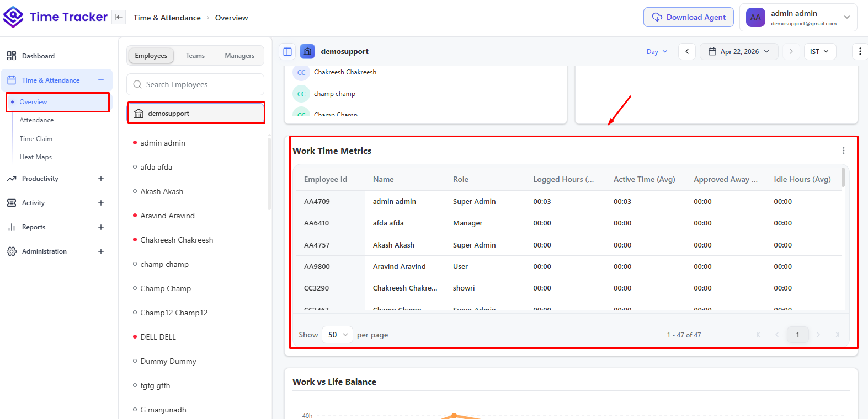Click the page 1 pagination button
The width and height of the screenshot is (868, 419).
(797, 335)
